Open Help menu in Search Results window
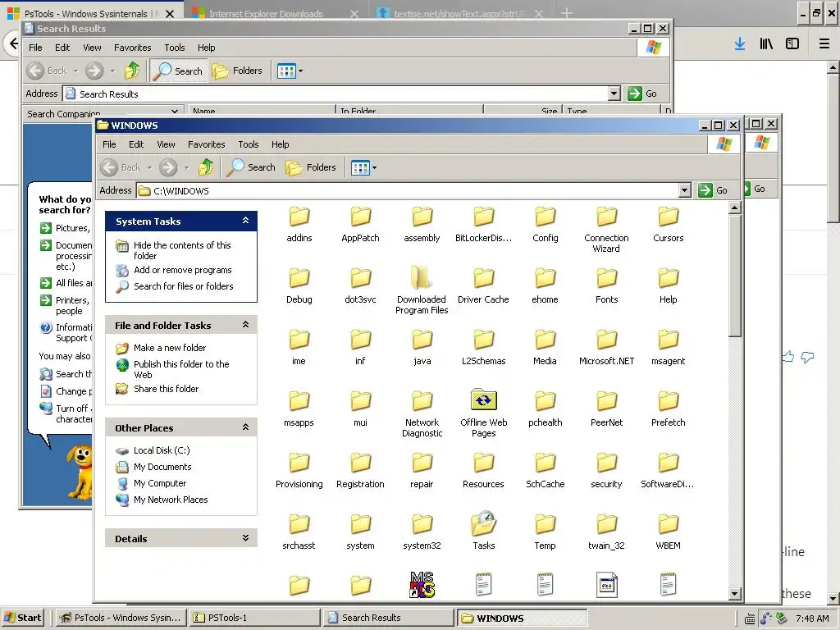The width and height of the screenshot is (840, 630). (206, 47)
